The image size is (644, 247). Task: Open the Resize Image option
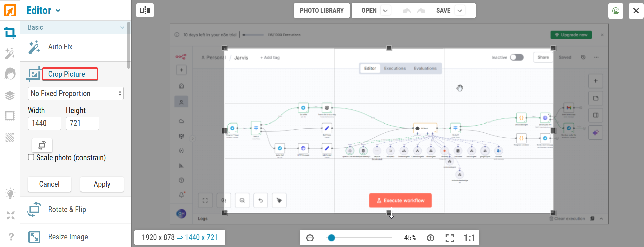point(68,237)
